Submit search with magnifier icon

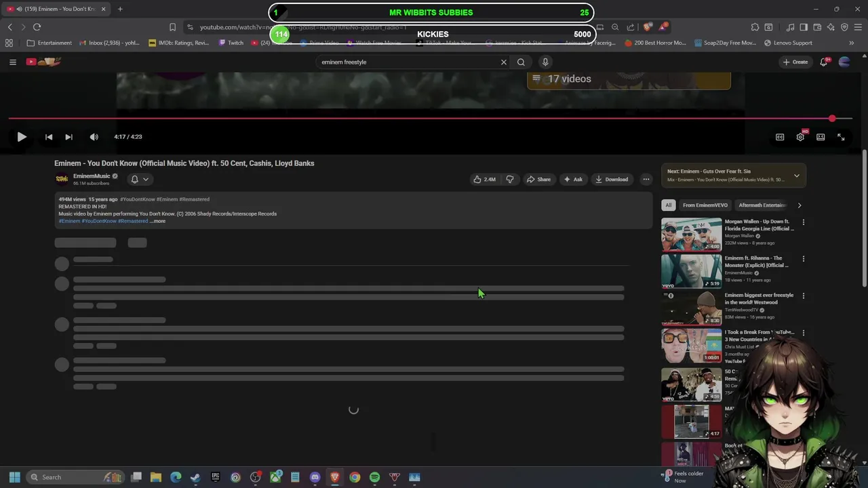point(521,62)
